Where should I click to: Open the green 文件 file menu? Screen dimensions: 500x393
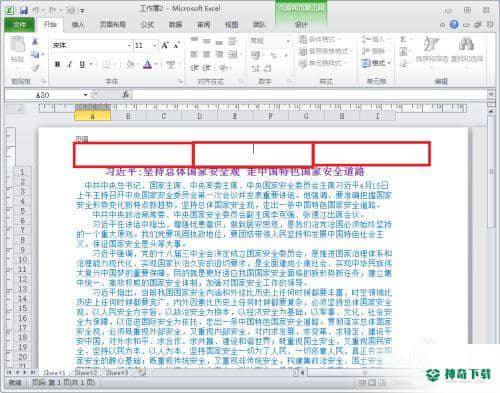(19, 25)
